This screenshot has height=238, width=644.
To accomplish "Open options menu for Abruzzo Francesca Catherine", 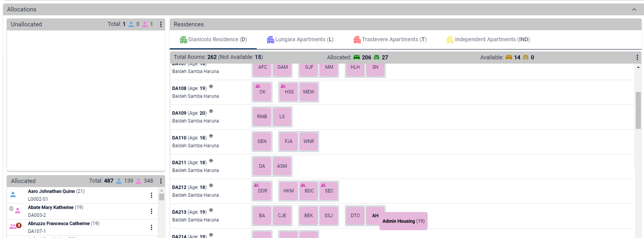I will 151,227.
